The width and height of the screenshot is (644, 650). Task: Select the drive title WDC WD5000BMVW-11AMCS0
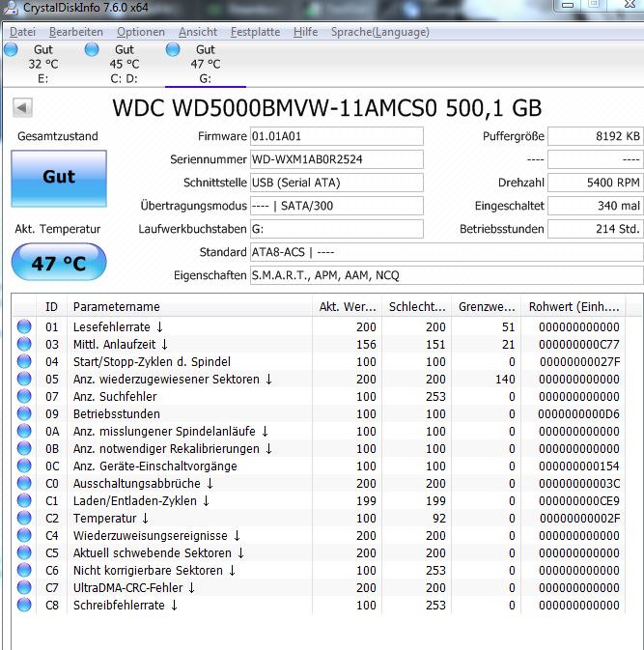tap(275, 108)
